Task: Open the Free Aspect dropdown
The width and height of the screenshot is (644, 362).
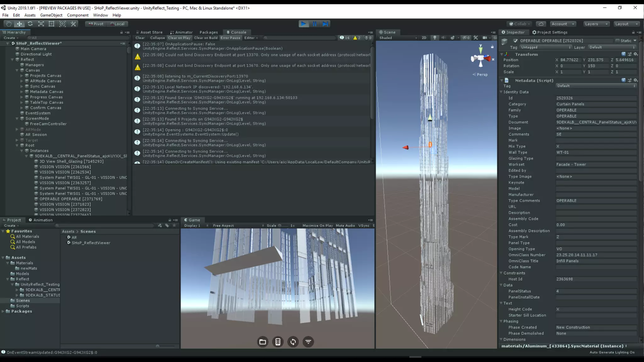Action: 238,226
